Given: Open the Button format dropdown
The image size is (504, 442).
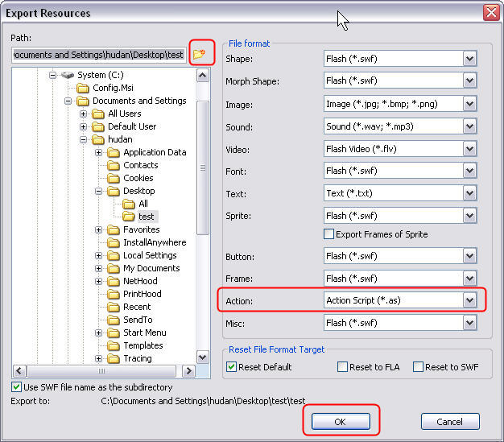Looking at the screenshot, I should pyautogui.click(x=470, y=256).
